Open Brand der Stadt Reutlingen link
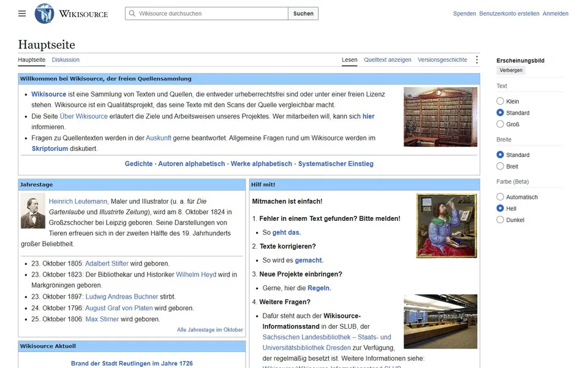 pos(132,364)
